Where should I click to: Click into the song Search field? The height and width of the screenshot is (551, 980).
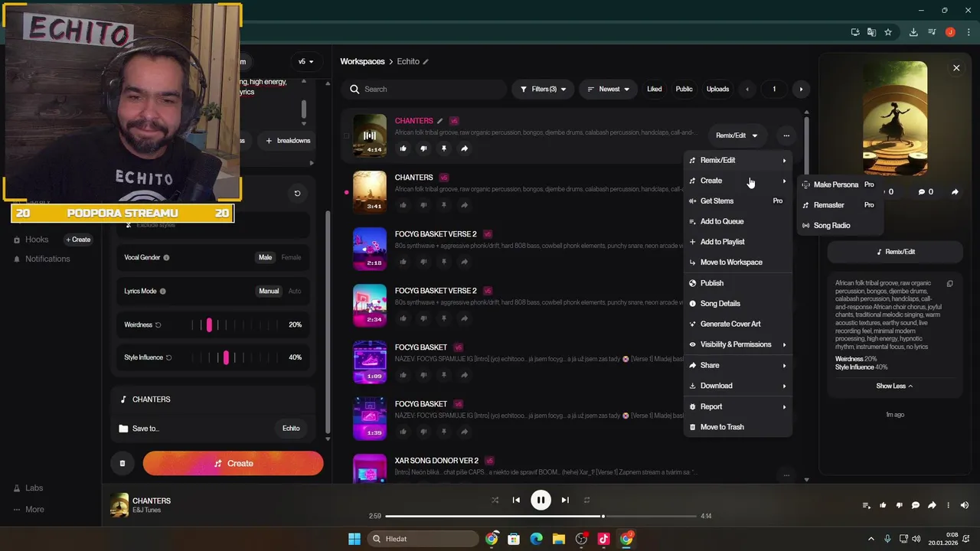pos(424,90)
